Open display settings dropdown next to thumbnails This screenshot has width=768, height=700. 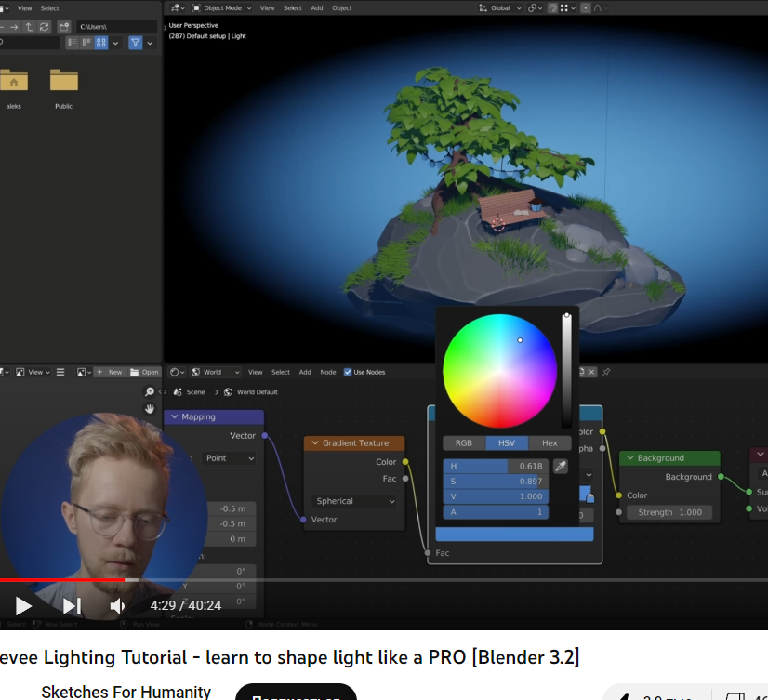(115, 43)
